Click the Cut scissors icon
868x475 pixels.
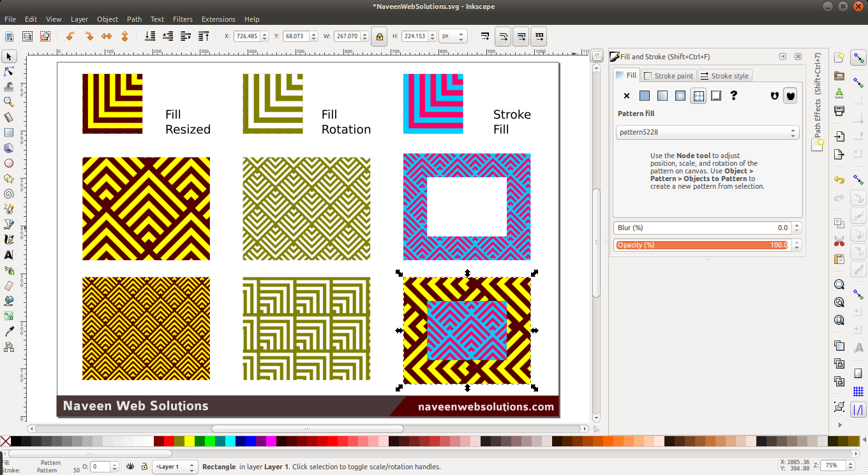click(x=839, y=242)
